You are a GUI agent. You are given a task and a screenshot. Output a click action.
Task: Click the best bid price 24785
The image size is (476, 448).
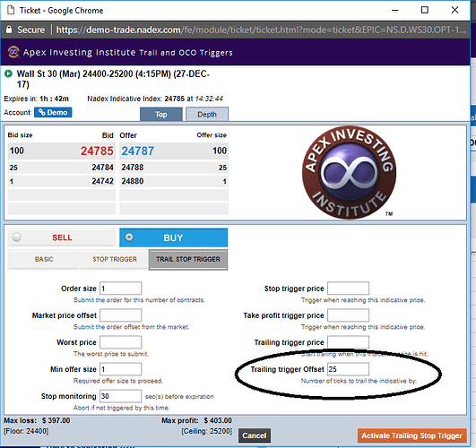[97, 151]
